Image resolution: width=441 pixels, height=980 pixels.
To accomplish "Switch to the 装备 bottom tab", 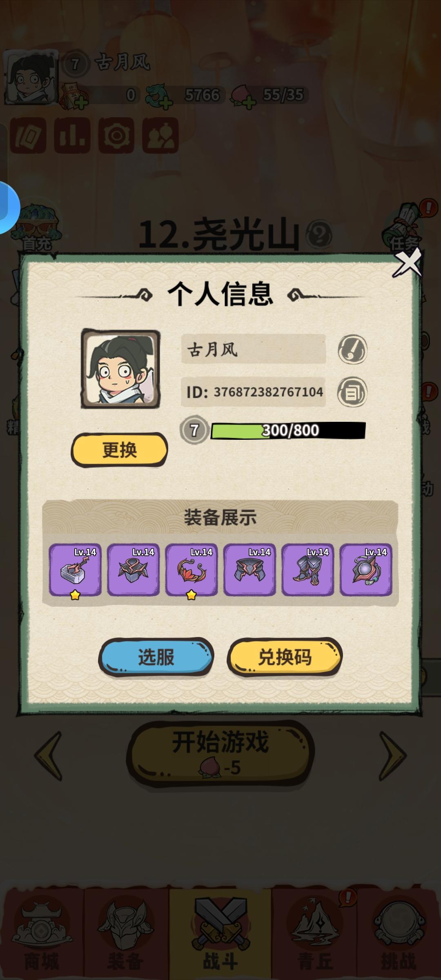I will 126,935.
